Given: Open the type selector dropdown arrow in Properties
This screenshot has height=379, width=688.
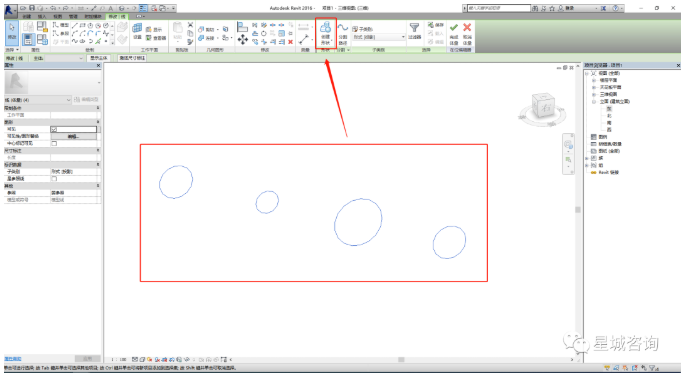Looking at the screenshot, I should (99, 82).
